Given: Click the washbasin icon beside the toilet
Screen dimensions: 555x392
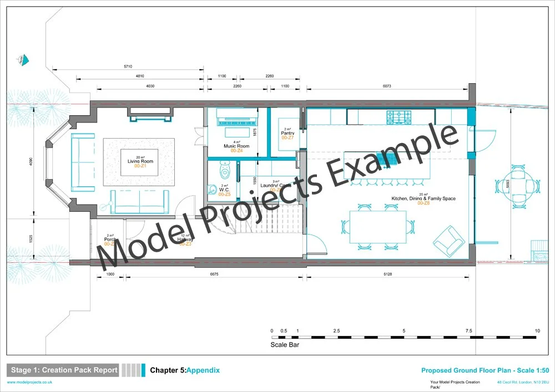Looking at the screenshot, I should [212, 189].
